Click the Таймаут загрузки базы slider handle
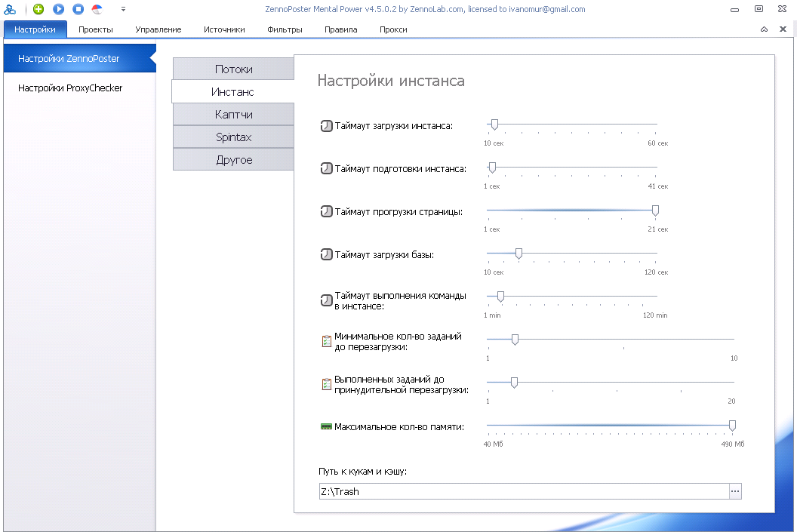Image resolution: width=797 pixels, height=532 pixels. click(x=519, y=254)
